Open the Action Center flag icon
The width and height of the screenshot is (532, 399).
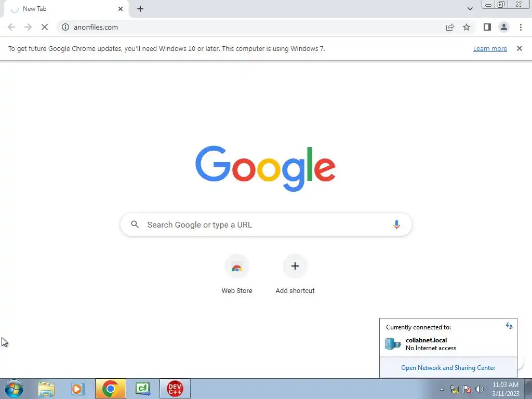click(467, 389)
